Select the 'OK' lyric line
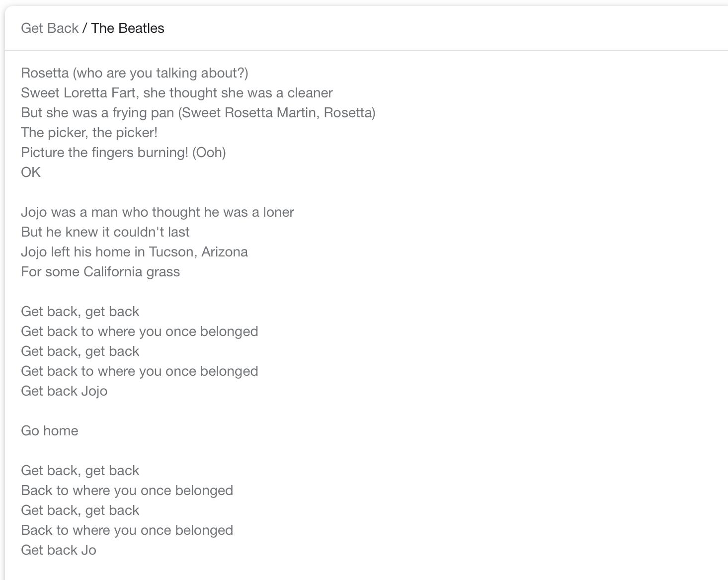Image resolution: width=728 pixels, height=580 pixels. [x=31, y=172]
